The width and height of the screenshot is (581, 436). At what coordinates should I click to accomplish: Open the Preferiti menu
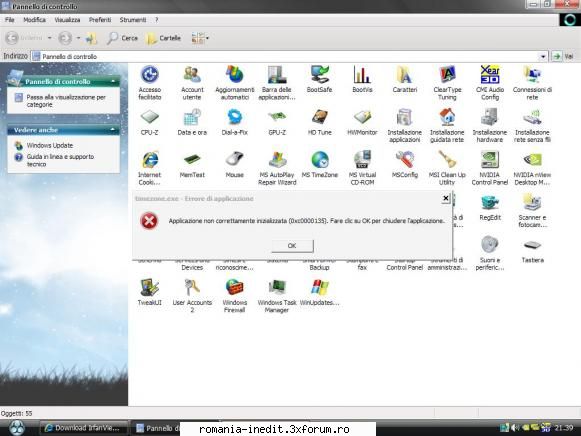(x=100, y=20)
